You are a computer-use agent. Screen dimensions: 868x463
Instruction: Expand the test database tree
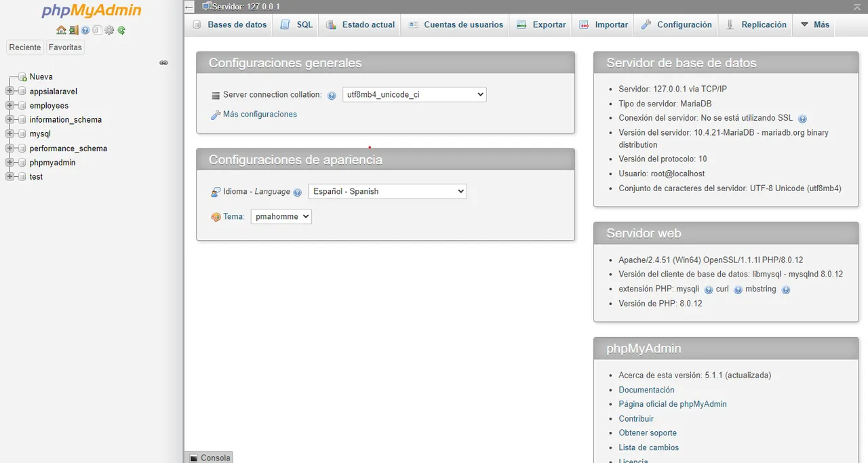[x=9, y=177]
